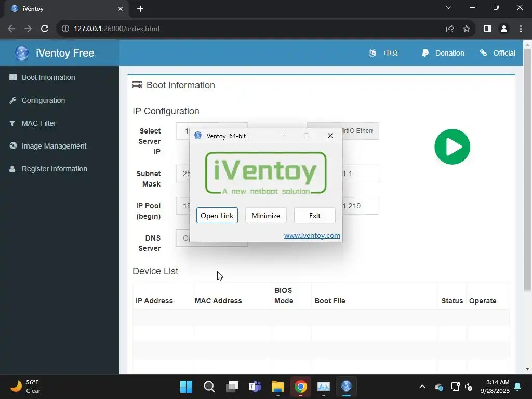This screenshot has height=399, width=532.
Task: Click the IP pool end field ending in 1.219
Action: click(361, 206)
